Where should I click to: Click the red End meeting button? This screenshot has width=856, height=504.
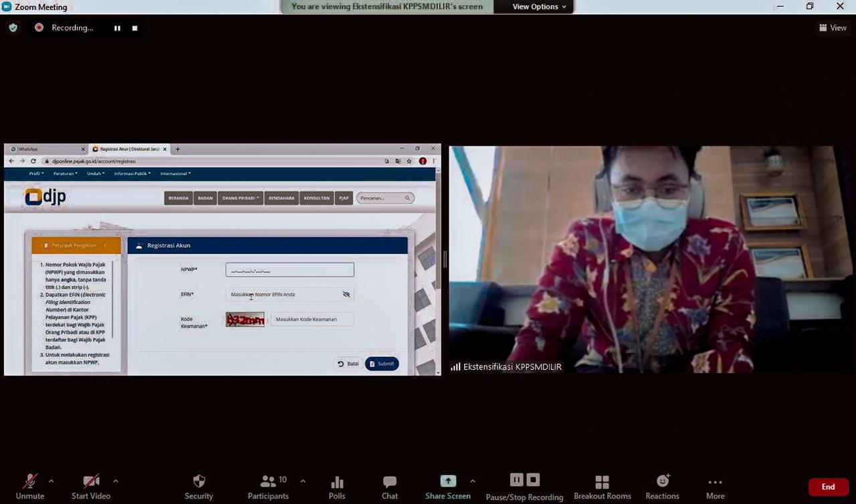tap(828, 487)
